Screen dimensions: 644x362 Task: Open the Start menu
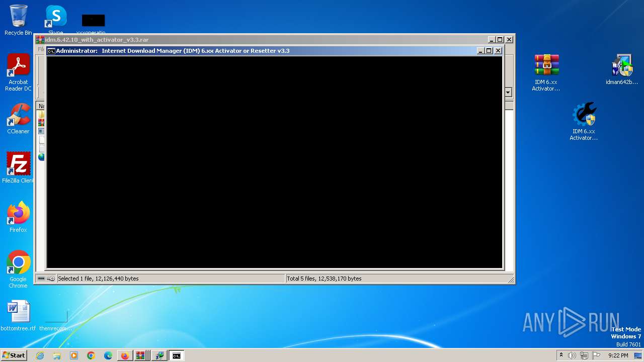14,355
